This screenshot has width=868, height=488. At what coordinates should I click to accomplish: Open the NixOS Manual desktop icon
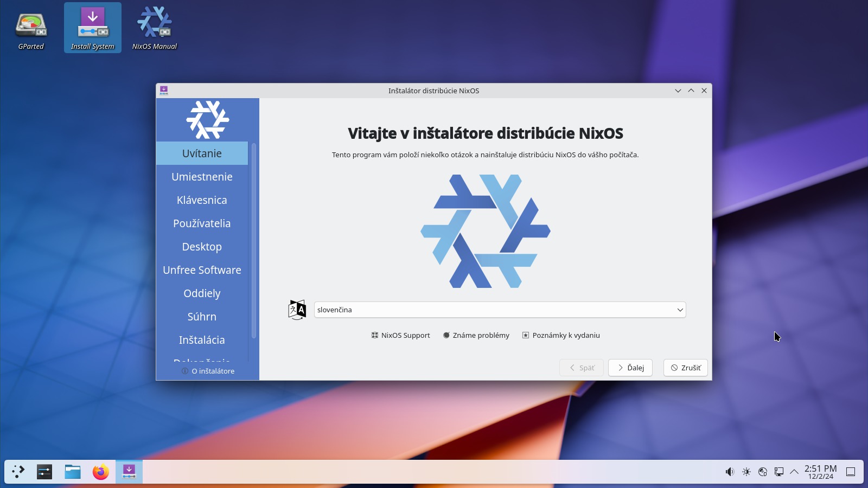coord(155,29)
